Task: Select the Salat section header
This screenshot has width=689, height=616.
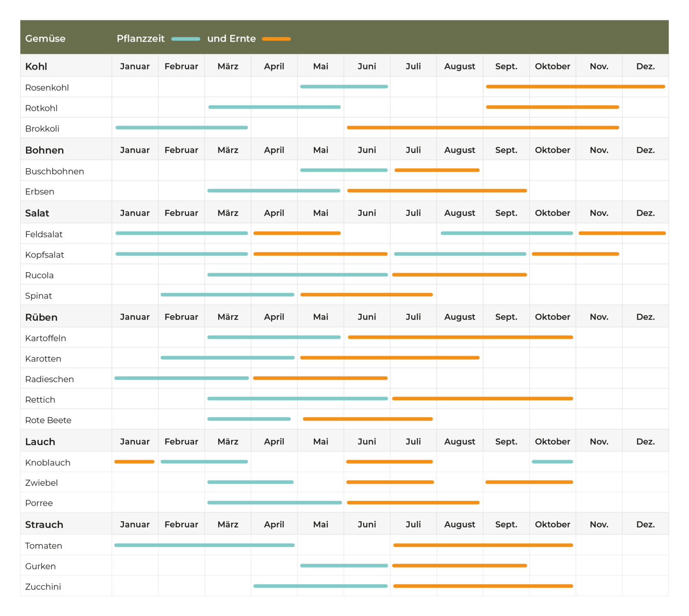Action: [x=37, y=213]
